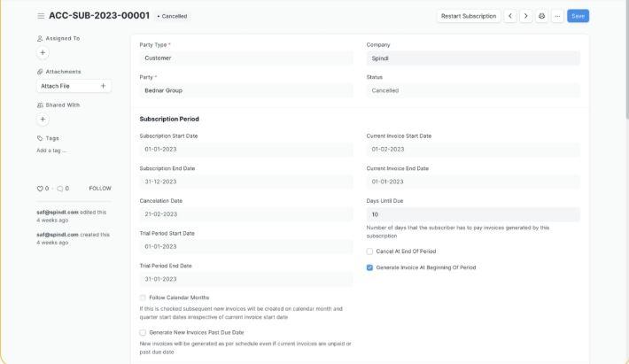Click FOLLOW to follow this document
This screenshot has width=629, height=364.
[100, 188]
